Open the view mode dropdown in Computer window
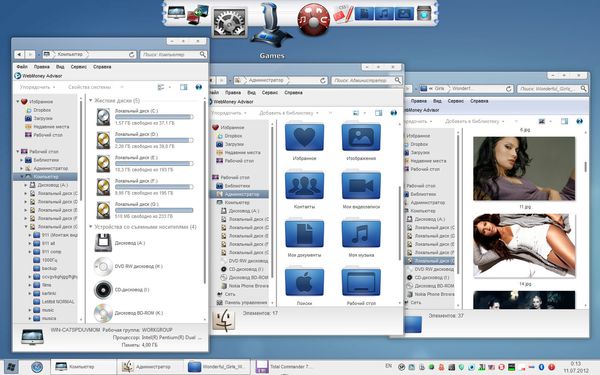600x375 pixels. click(170, 87)
